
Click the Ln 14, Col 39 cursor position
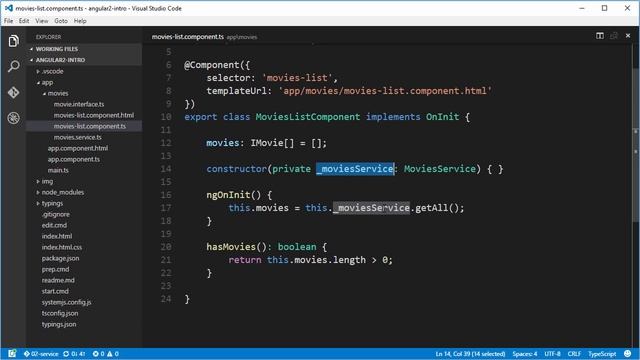(x=470, y=354)
